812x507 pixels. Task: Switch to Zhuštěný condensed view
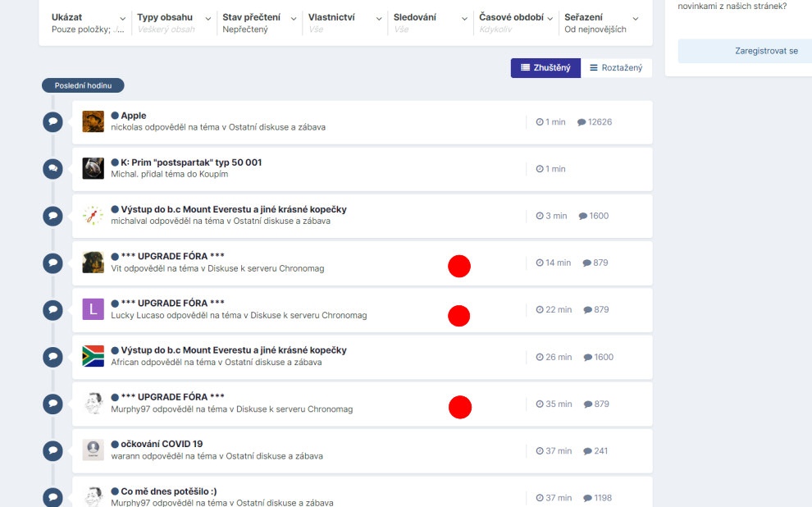(545, 68)
